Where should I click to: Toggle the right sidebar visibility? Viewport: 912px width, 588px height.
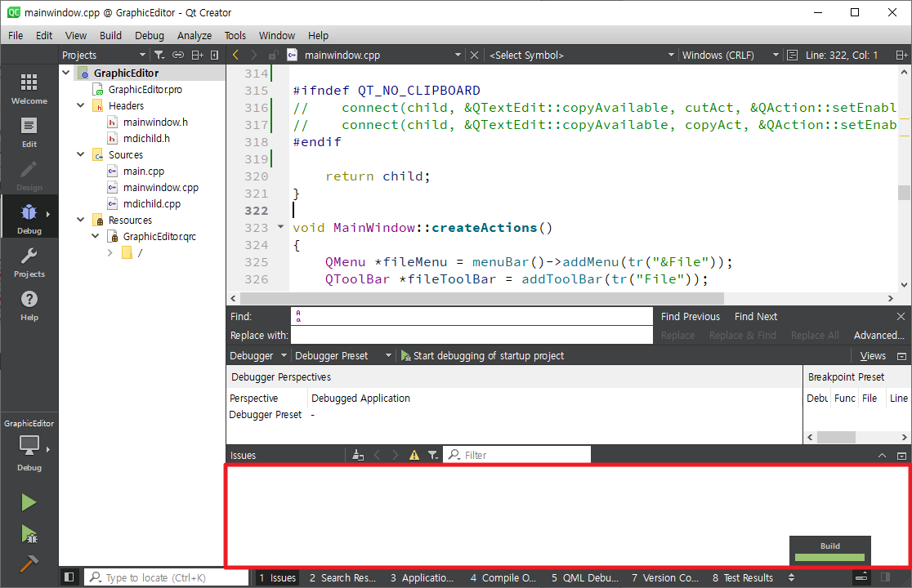[885, 577]
